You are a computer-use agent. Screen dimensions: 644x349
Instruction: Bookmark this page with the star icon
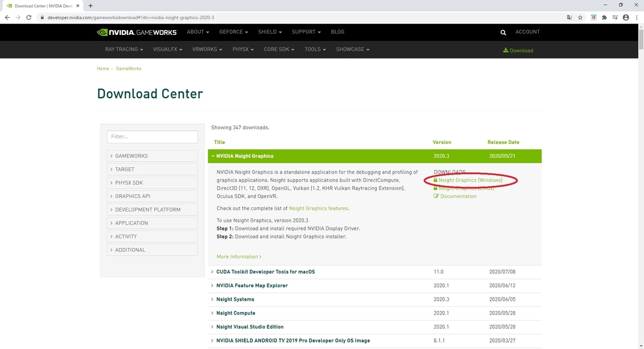coord(580,17)
